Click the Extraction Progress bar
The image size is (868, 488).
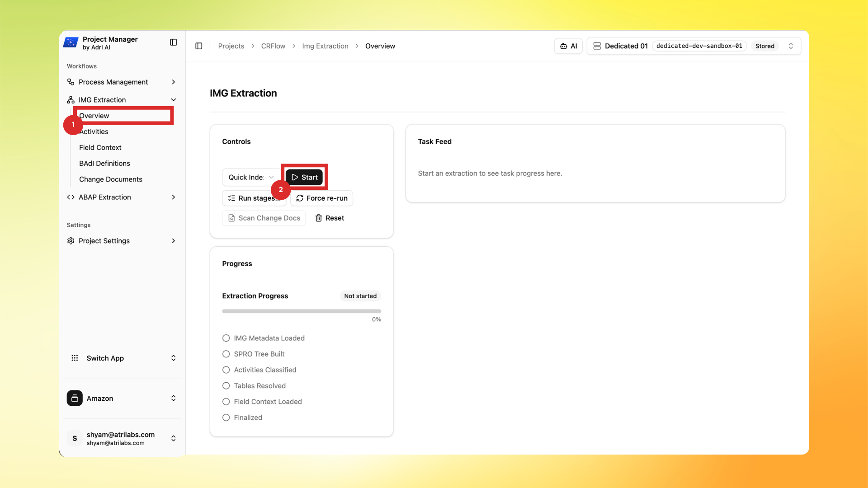point(302,311)
